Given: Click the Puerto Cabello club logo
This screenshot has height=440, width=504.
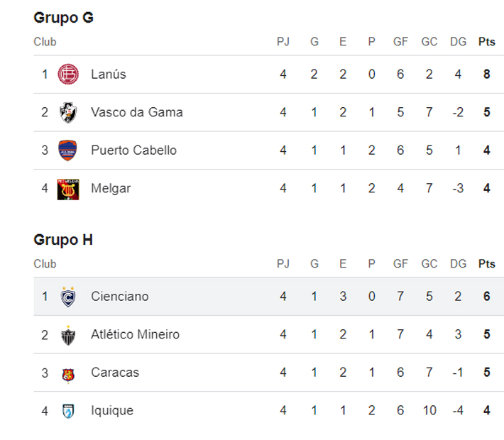Looking at the screenshot, I should (x=68, y=150).
